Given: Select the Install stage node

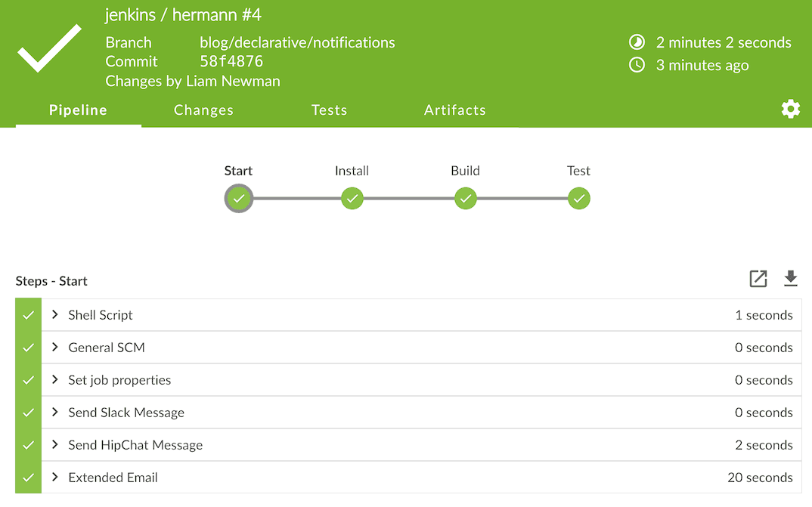Looking at the screenshot, I should pyautogui.click(x=352, y=198).
